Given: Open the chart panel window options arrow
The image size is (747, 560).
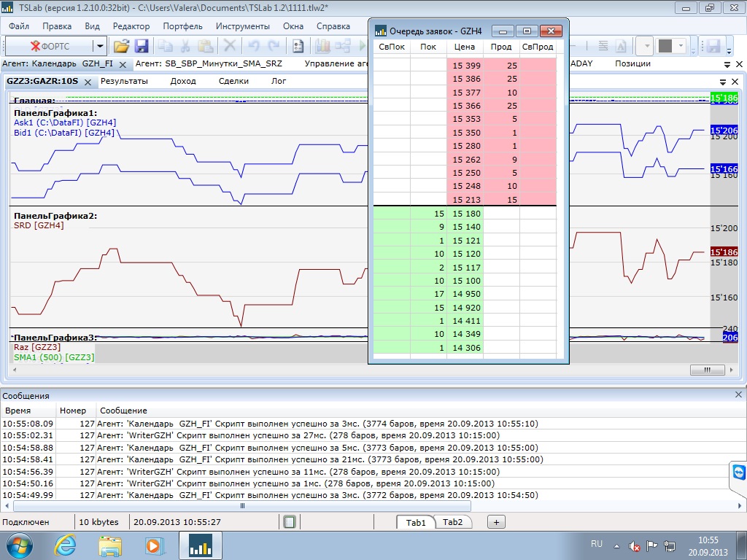Looking at the screenshot, I should 723,82.
